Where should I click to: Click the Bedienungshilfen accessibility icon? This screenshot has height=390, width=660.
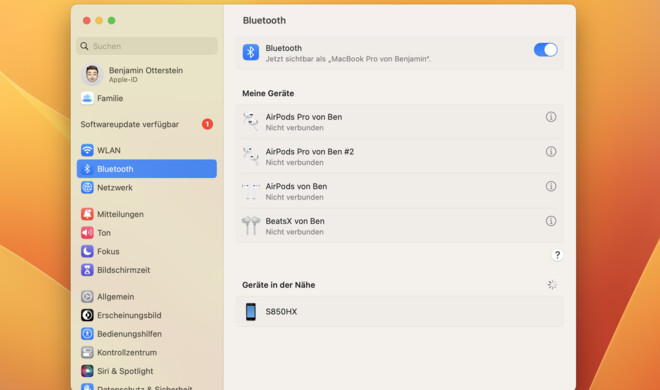pyautogui.click(x=87, y=334)
